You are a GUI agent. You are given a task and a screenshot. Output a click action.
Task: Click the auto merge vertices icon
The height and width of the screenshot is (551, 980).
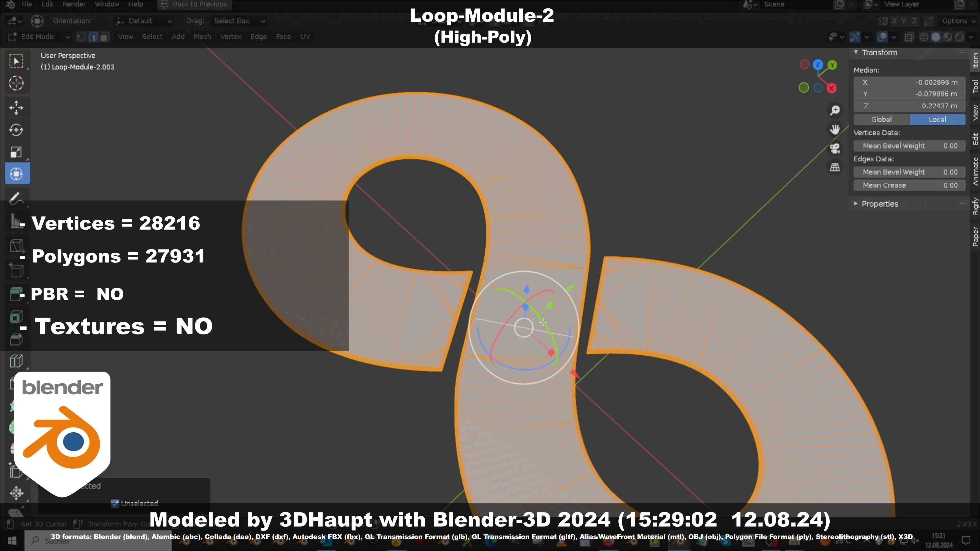[x=929, y=21]
